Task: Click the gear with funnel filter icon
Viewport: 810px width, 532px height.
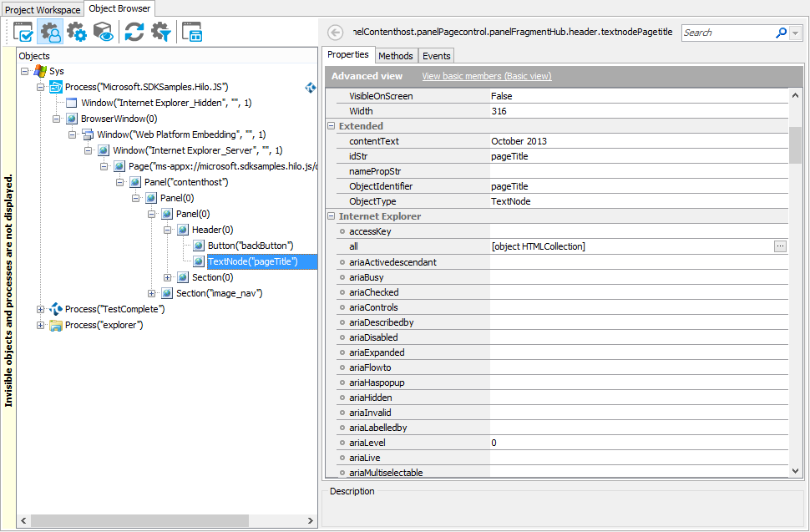Action: pyautogui.click(x=160, y=33)
